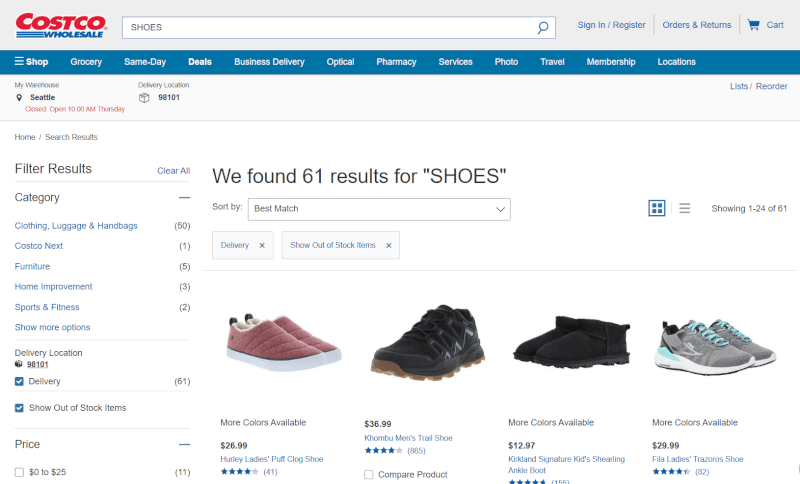Remove Show Out of Stock Items chip
Screen dimensions: 800x484
point(389,245)
